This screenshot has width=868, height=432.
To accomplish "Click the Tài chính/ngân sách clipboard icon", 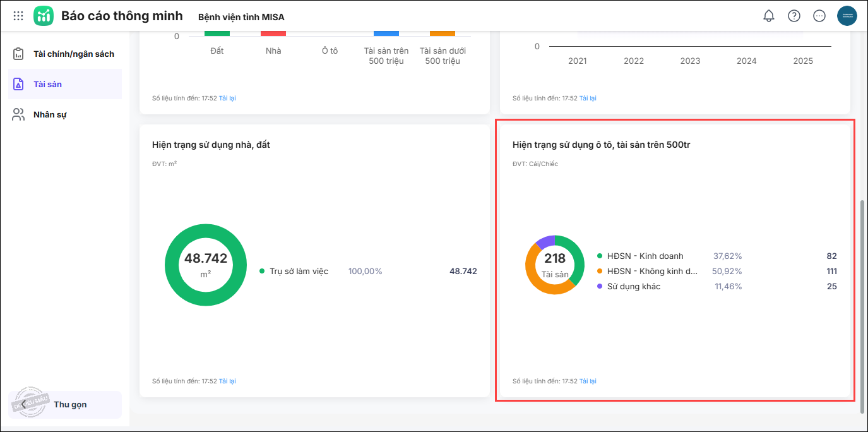I will [18, 54].
